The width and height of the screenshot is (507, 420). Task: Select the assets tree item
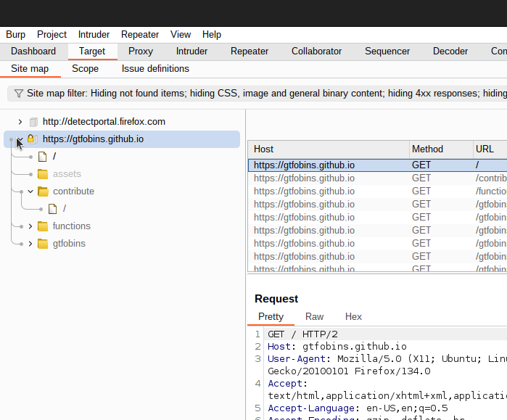(67, 174)
